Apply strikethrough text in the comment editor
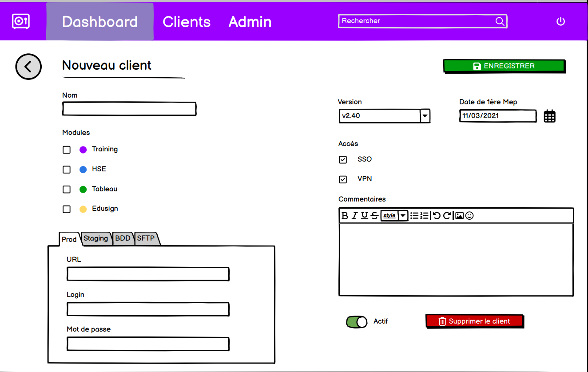588x372 pixels. click(374, 216)
